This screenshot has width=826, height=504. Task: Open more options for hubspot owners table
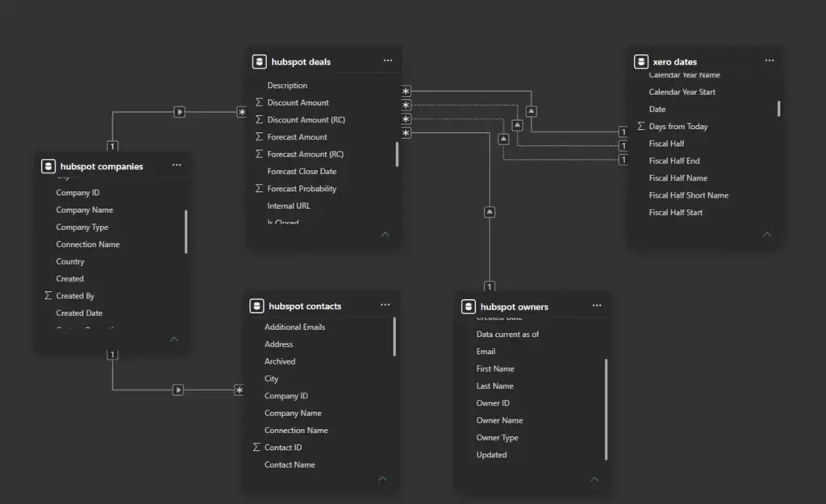[597, 306]
